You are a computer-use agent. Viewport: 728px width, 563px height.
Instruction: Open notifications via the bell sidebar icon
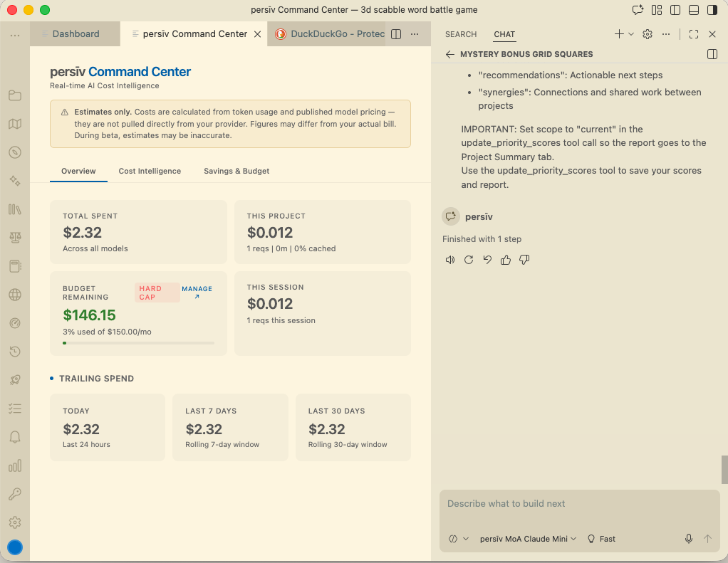click(x=15, y=436)
